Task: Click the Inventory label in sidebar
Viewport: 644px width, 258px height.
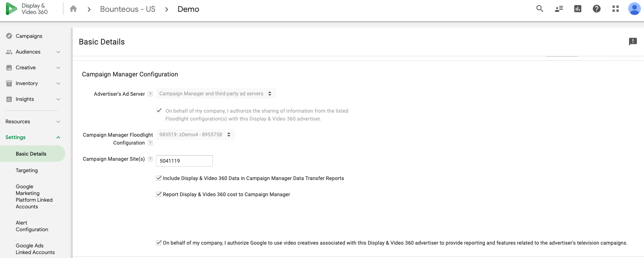Action: (x=27, y=84)
